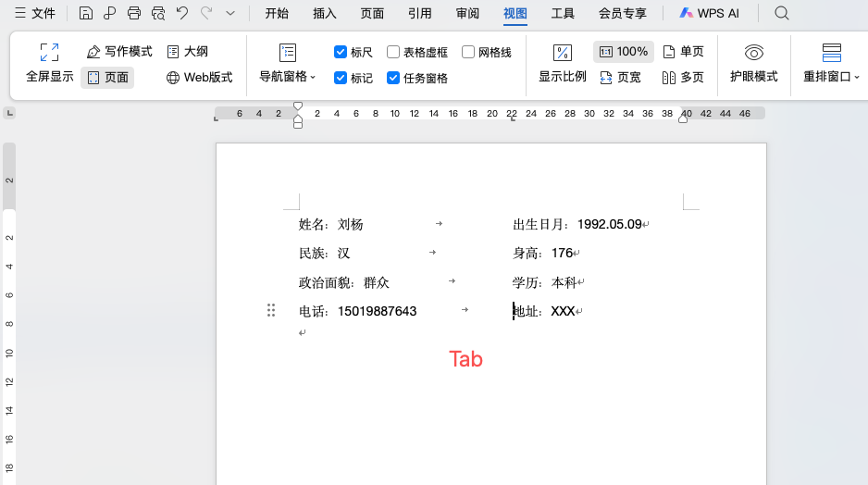Toggle the 标记 marks checkbox
This screenshot has width=868, height=485.
tap(341, 78)
